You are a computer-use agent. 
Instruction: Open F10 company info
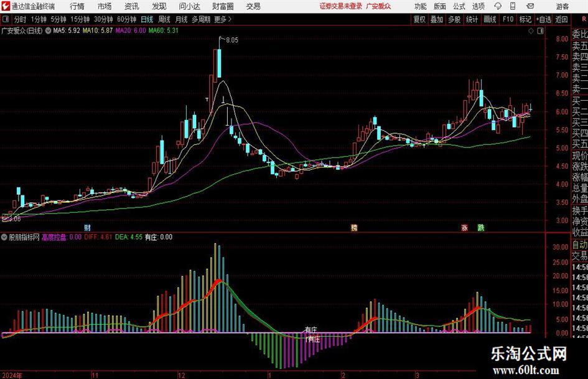point(508,19)
